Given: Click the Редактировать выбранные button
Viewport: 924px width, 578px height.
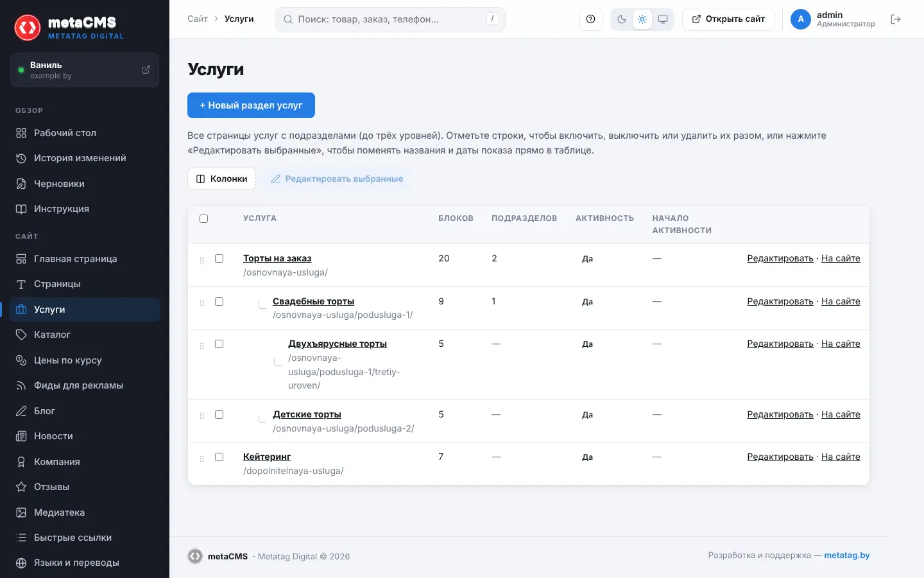Looking at the screenshot, I should coord(337,179).
